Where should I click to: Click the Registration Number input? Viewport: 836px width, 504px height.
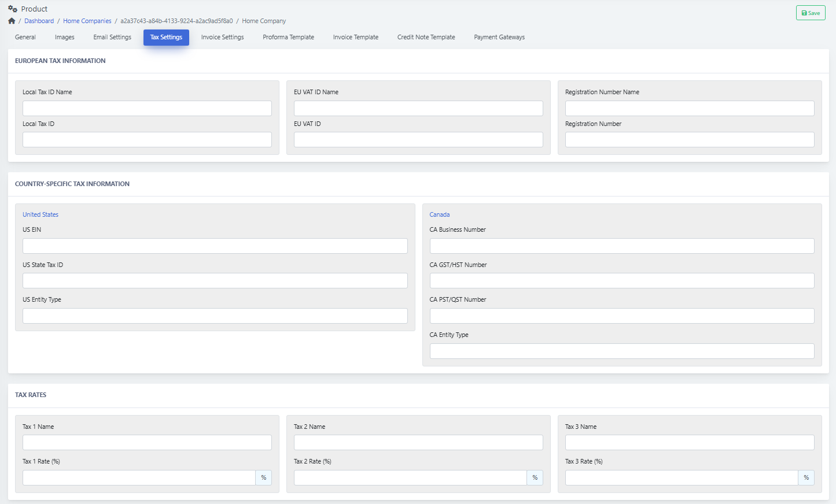pyautogui.click(x=690, y=139)
